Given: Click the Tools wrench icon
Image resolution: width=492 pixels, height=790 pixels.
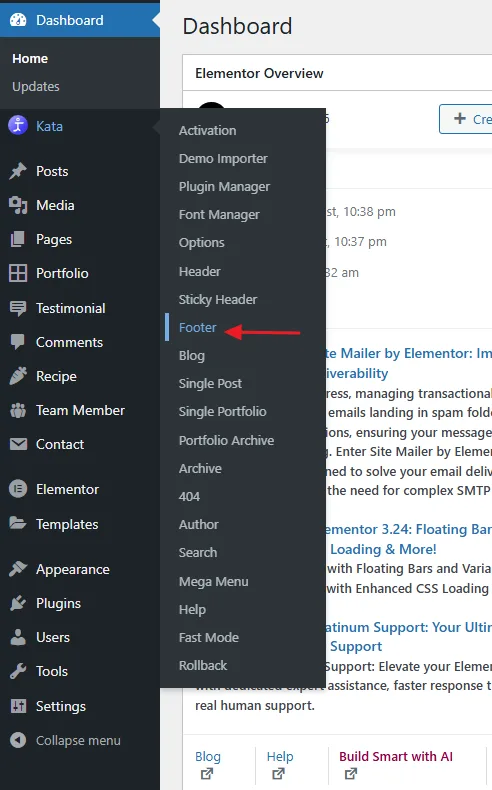Looking at the screenshot, I should click(x=18, y=671).
